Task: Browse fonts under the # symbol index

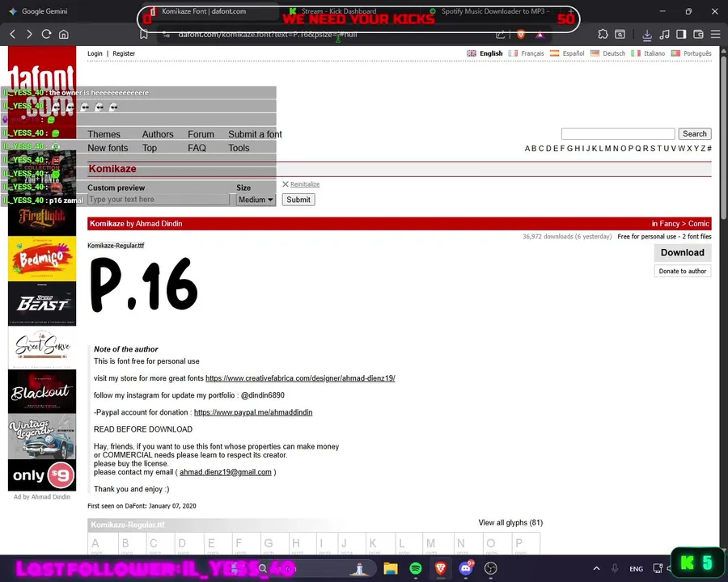Action: (709, 149)
